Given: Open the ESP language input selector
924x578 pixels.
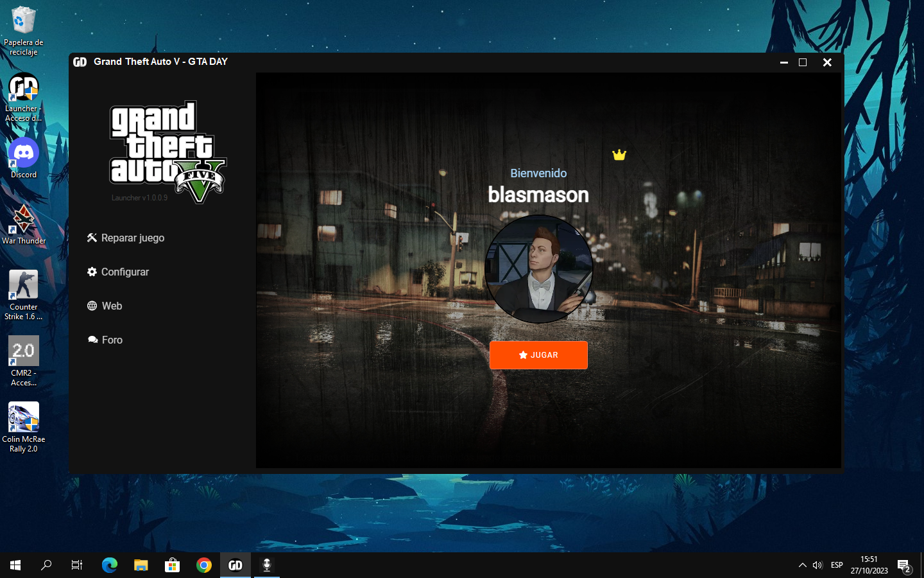Looking at the screenshot, I should (x=837, y=565).
